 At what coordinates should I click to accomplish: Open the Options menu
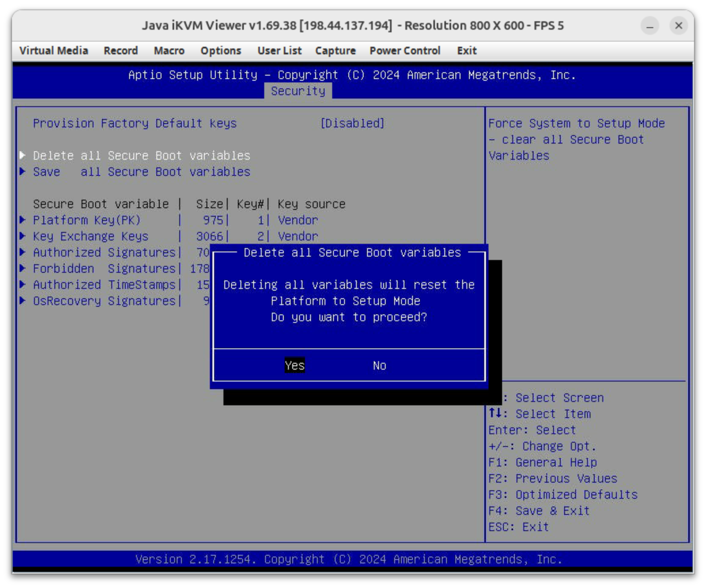click(x=220, y=51)
